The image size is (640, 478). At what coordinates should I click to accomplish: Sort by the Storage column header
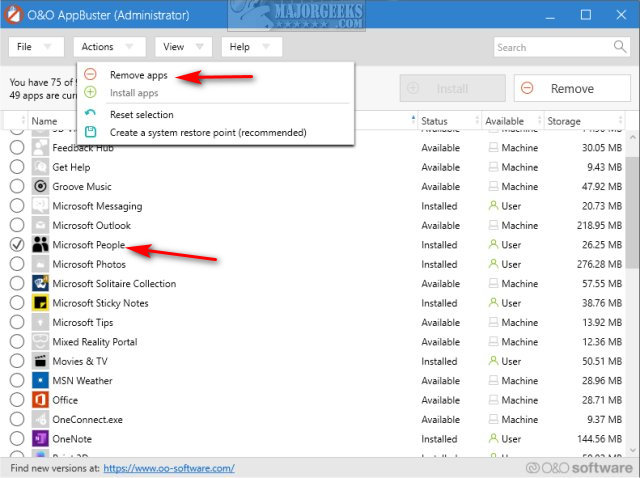coord(584,121)
